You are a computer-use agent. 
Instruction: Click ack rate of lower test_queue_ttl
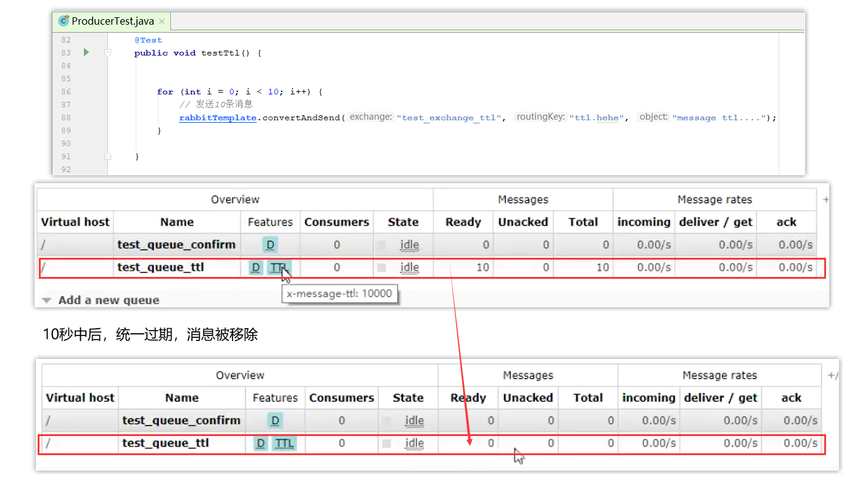click(x=800, y=443)
